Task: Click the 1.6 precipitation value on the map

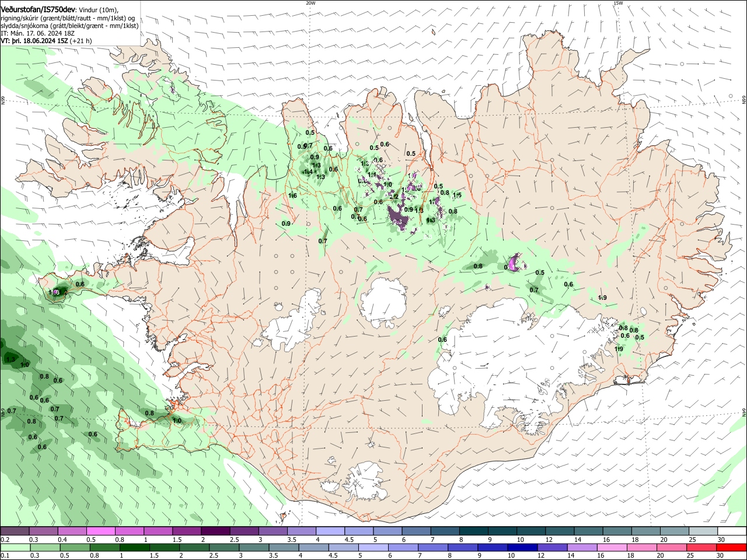Action: pos(292,195)
